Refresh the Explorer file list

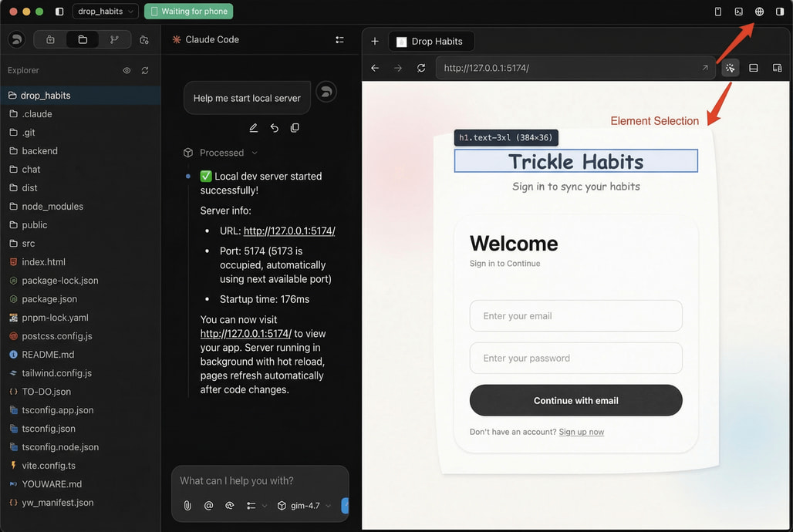[145, 70]
